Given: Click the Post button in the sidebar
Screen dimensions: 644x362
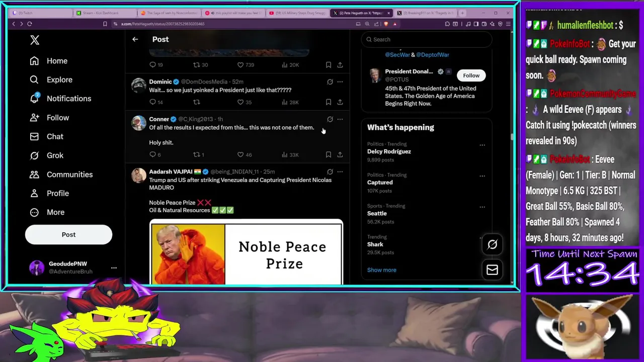Looking at the screenshot, I should coord(68,235).
